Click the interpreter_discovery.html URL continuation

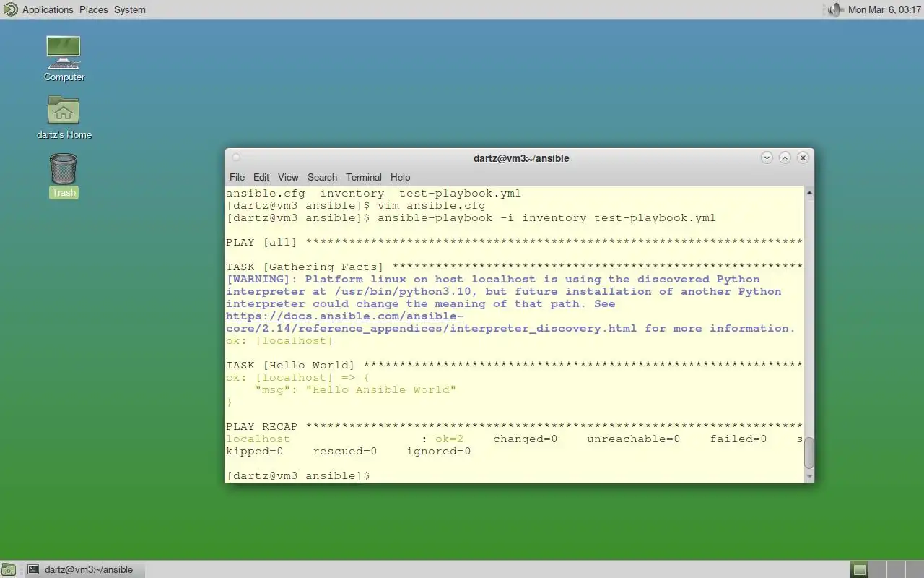431,328
